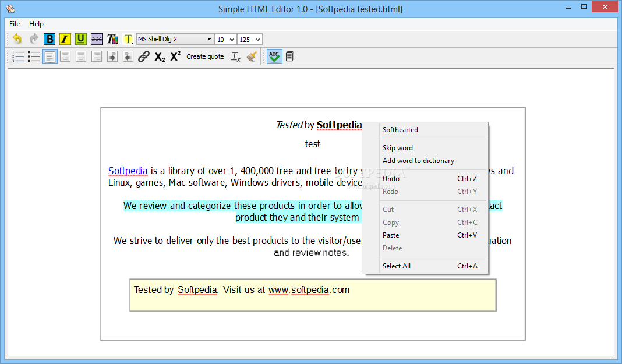Minimize the Simple HTML Editor window
Image resolution: width=622 pixels, height=364 pixels.
tap(568, 7)
